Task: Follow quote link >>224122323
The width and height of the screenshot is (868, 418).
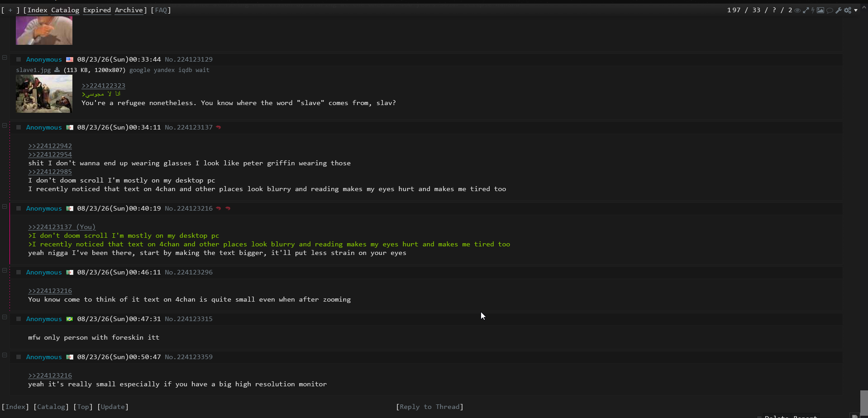Action: pos(103,86)
